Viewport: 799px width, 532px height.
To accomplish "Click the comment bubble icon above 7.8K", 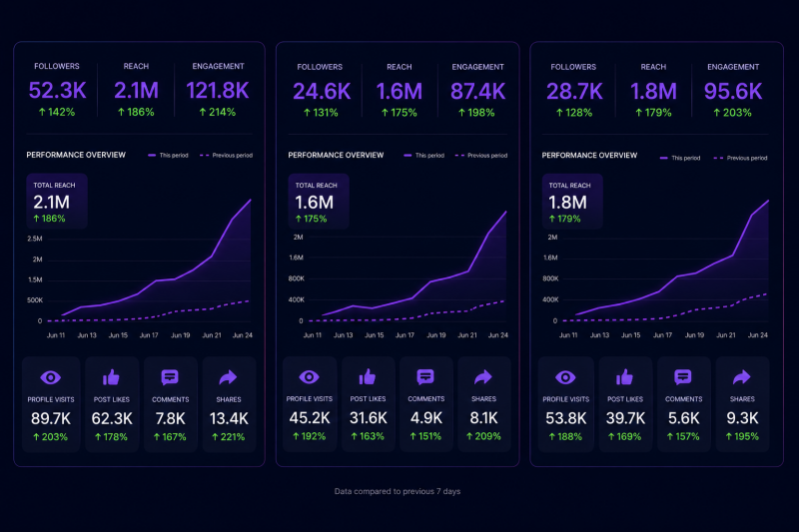I will point(170,377).
